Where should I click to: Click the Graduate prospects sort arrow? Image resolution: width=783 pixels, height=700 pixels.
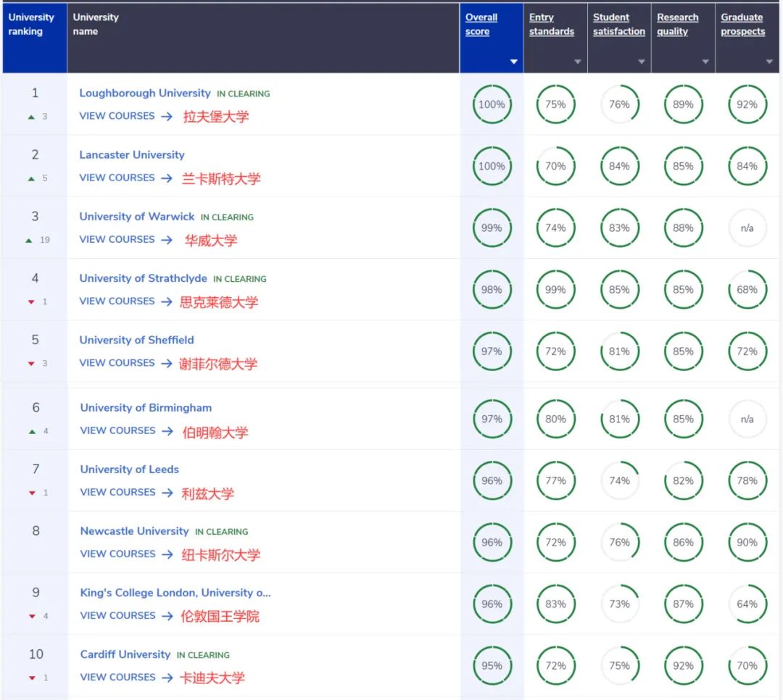coord(769,62)
